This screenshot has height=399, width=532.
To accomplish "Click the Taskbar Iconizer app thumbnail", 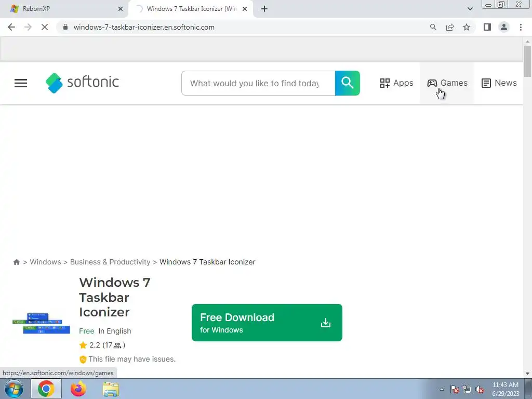I will point(41,323).
